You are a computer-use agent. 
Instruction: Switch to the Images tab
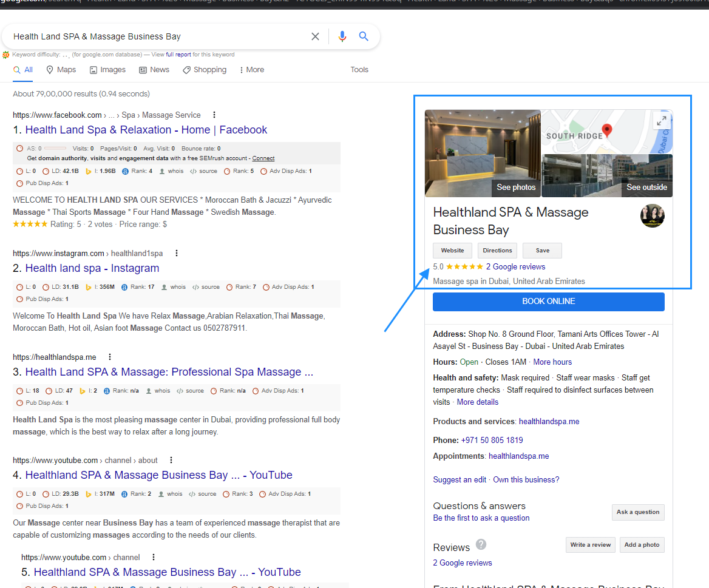pos(107,70)
